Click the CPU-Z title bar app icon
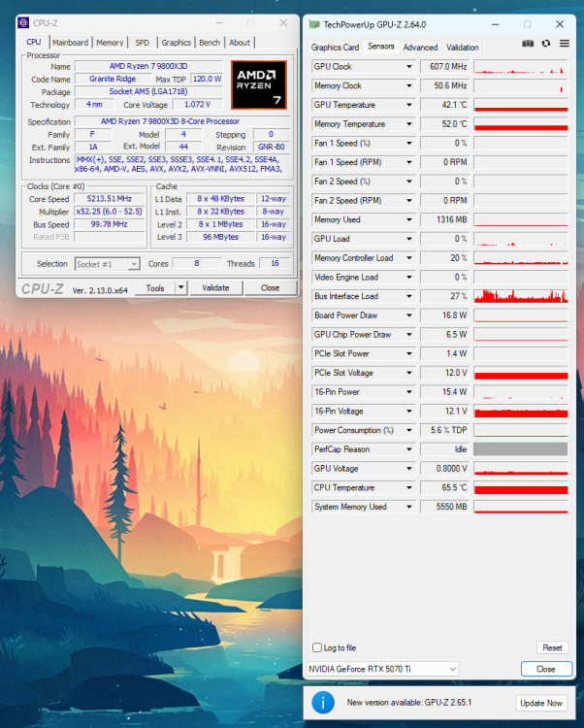 click(x=23, y=22)
